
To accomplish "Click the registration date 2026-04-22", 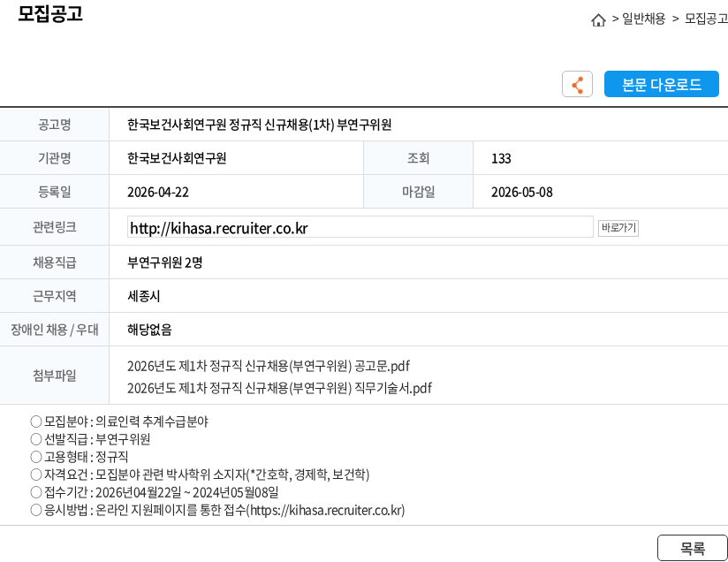I will (158, 193).
